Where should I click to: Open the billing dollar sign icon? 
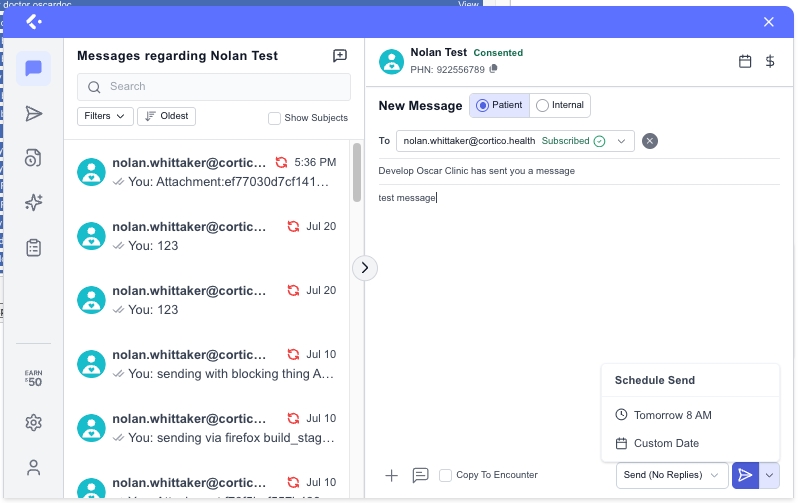(770, 61)
